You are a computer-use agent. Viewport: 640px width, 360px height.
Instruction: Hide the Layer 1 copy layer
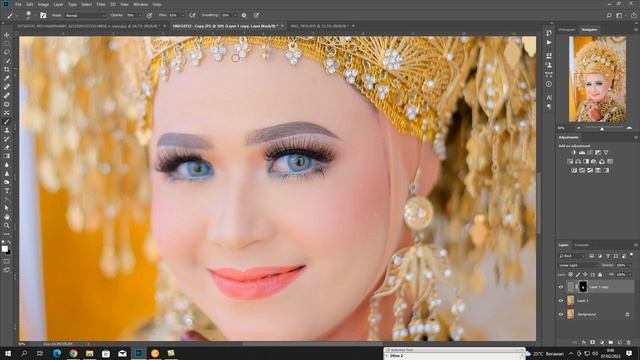click(x=561, y=287)
